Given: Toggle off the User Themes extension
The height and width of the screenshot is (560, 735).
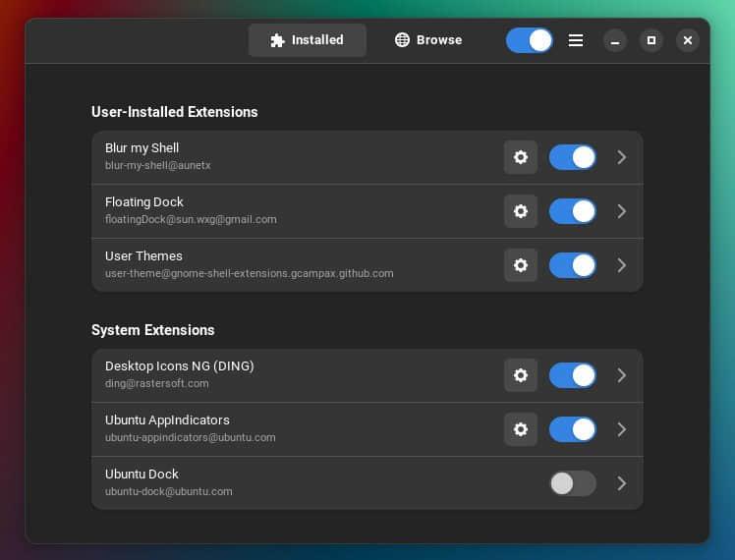Looking at the screenshot, I should pos(572,265).
